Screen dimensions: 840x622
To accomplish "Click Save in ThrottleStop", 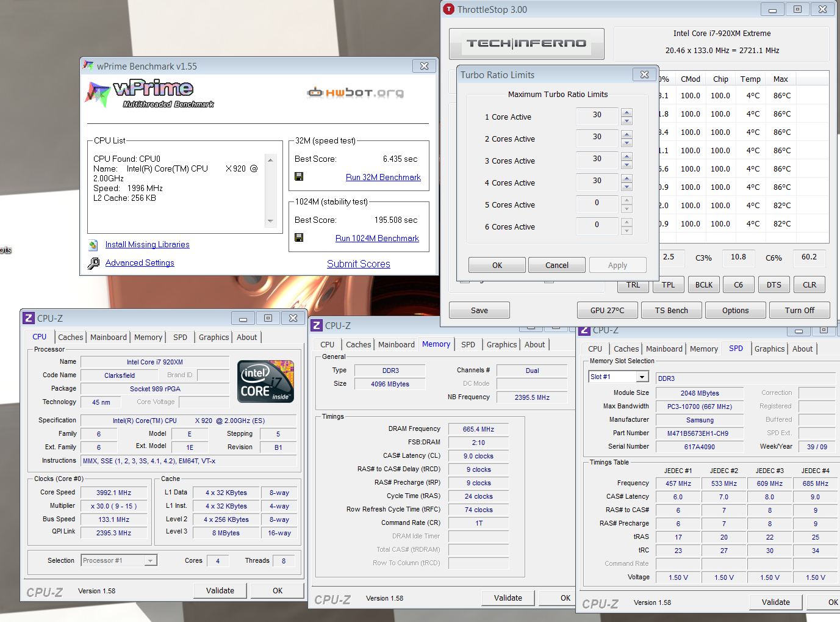I will (479, 310).
